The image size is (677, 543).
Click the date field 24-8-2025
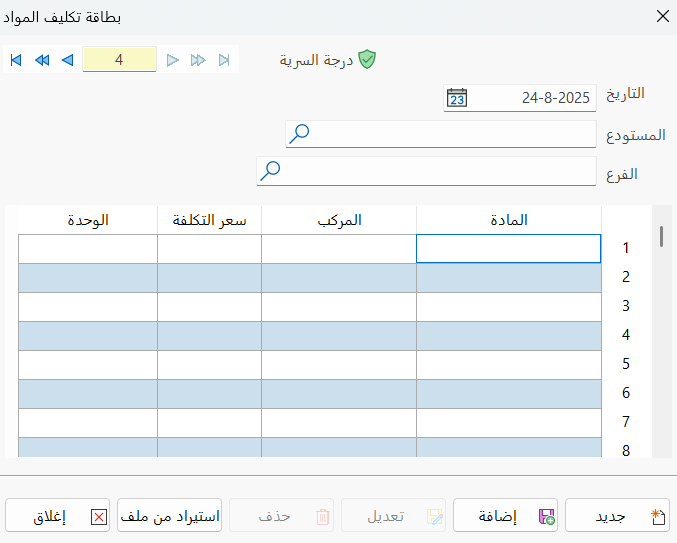pos(520,98)
